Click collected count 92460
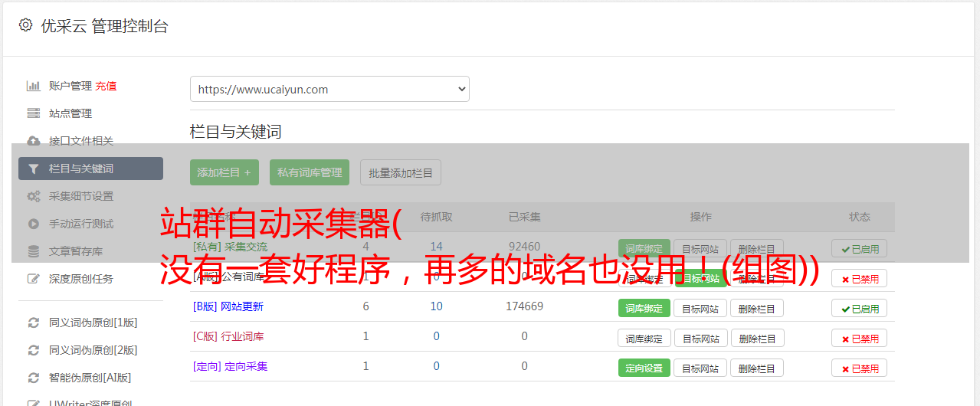The width and height of the screenshot is (980, 406). click(x=525, y=247)
